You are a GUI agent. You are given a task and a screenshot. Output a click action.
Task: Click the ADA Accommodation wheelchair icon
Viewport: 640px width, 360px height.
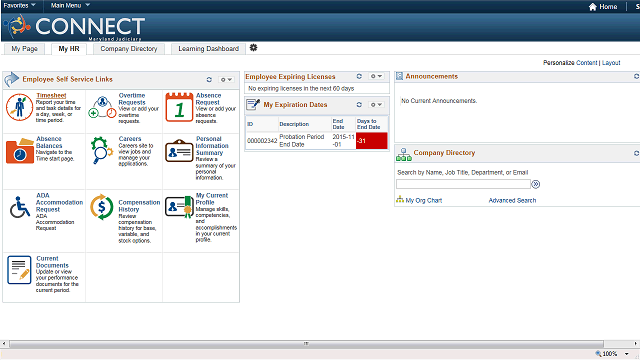[x=20, y=207]
